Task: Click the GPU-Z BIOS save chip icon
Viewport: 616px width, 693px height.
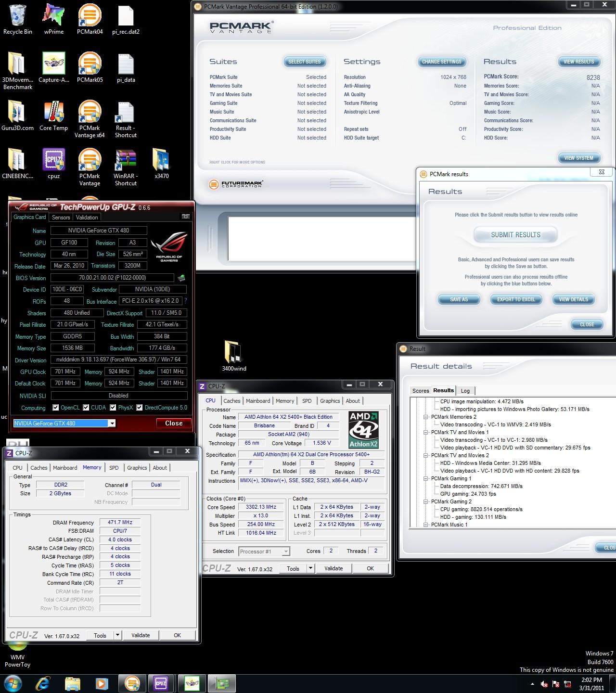Action: click(181, 278)
